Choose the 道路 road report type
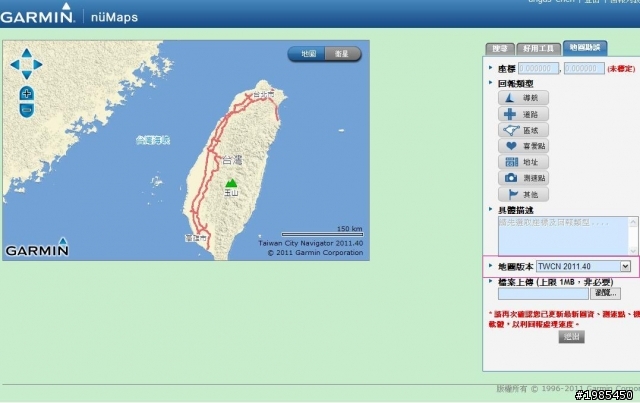640x403 pixels. pyautogui.click(x=523, y=114)
